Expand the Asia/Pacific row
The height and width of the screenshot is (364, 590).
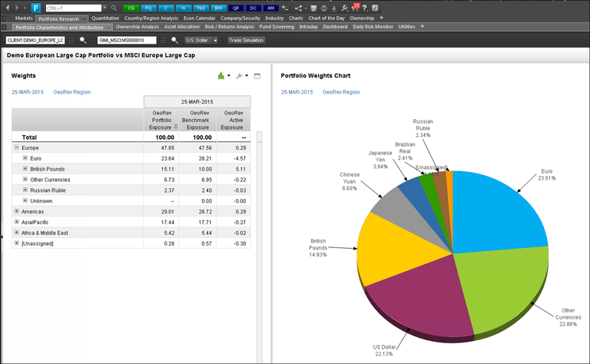tap(17, 222)
